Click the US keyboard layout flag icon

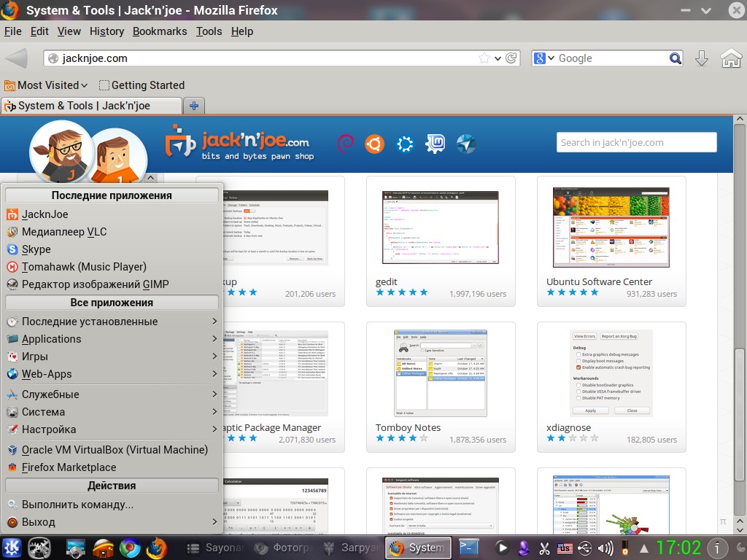565,548
